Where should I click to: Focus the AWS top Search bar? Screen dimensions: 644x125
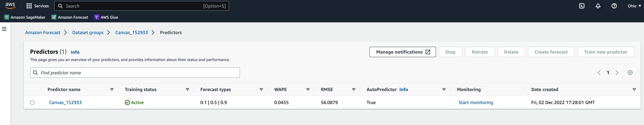click(x=141, y=6)
